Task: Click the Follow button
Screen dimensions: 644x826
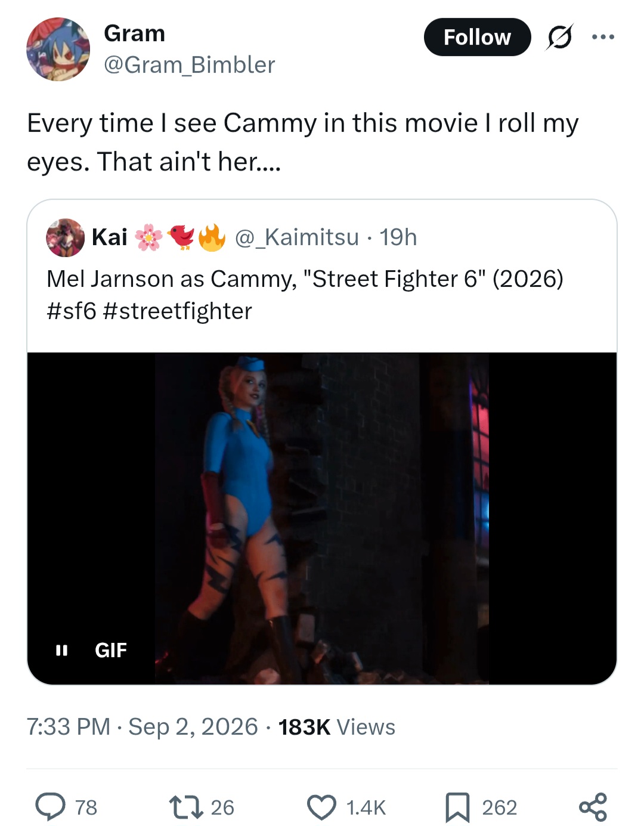Action: 477,37
